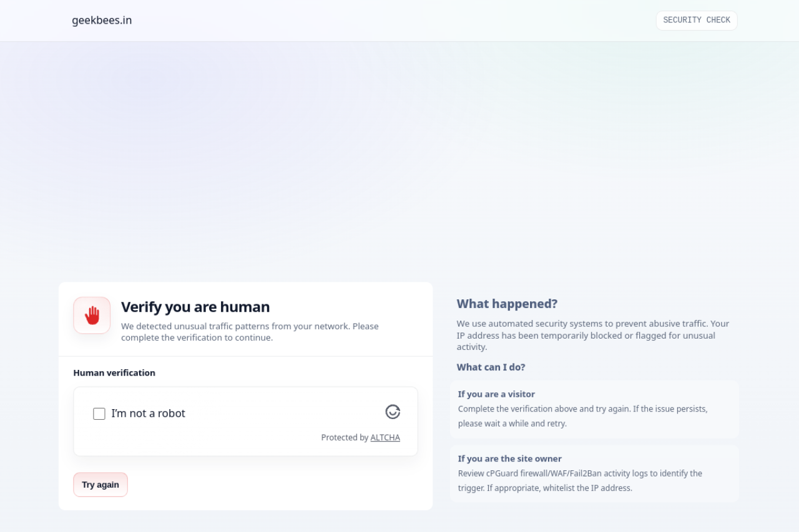Click inside the ALTCHA verification widget box
This screenshot has width=799, height=532.
pyautogui.click(x=245, y=422)
